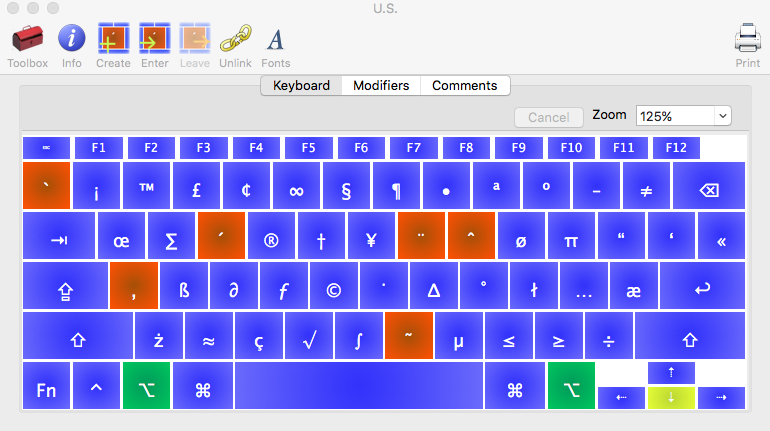Click the square root key
This screenshot has width=770, height=431.
(x=309, y=336)
